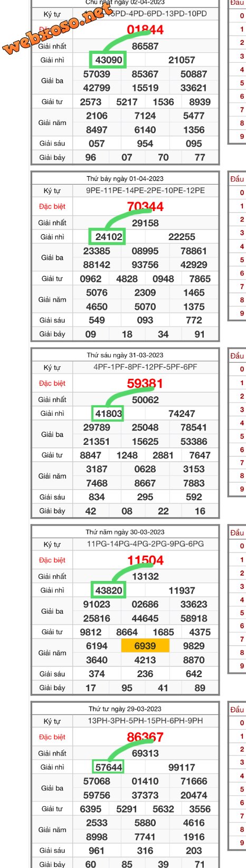Image resolution: width=246 pixels, height=868 pixels.
Task: Click green-boxed number 41803
Action: click(108, 414)
